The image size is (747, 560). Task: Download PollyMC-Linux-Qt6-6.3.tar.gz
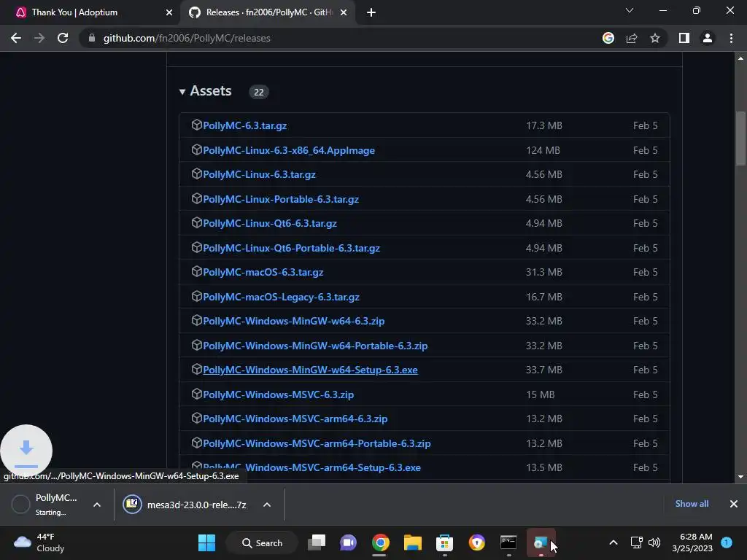270,223
